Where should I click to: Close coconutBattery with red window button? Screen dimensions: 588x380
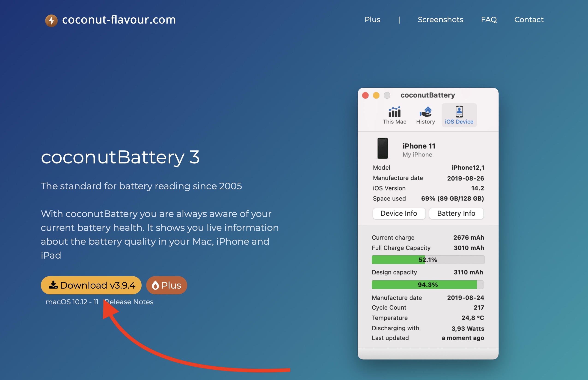(365, 95)
